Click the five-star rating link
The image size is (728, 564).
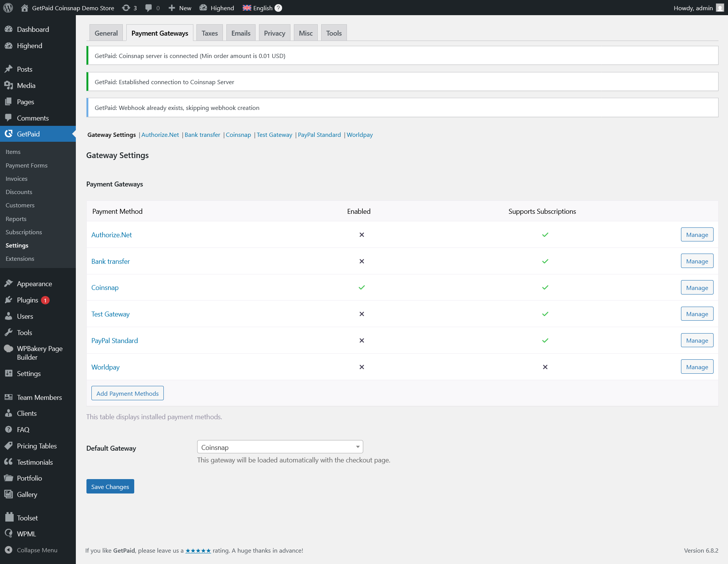coord(198,550)
